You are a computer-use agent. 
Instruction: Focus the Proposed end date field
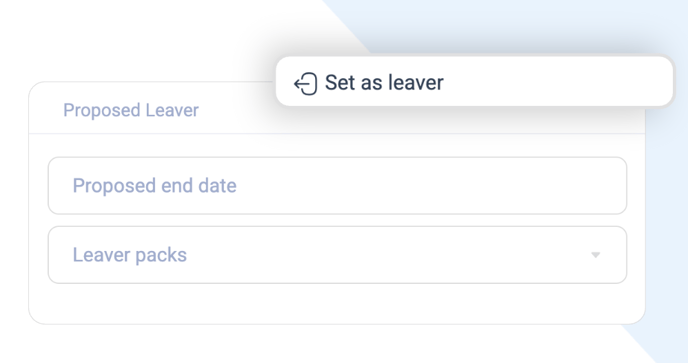click(337, 186)
